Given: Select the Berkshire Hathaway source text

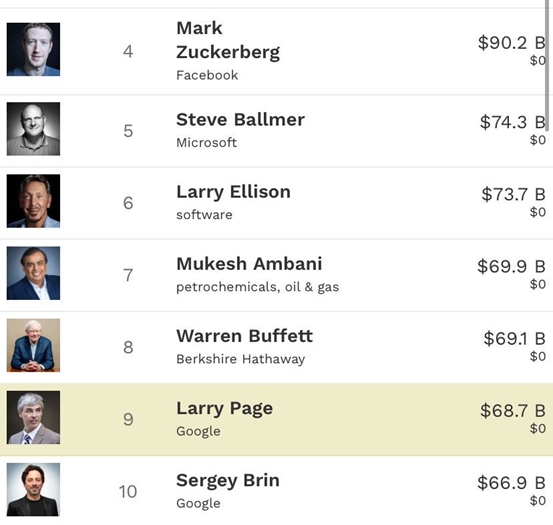Looking at the screenshot, I should 241,359.
